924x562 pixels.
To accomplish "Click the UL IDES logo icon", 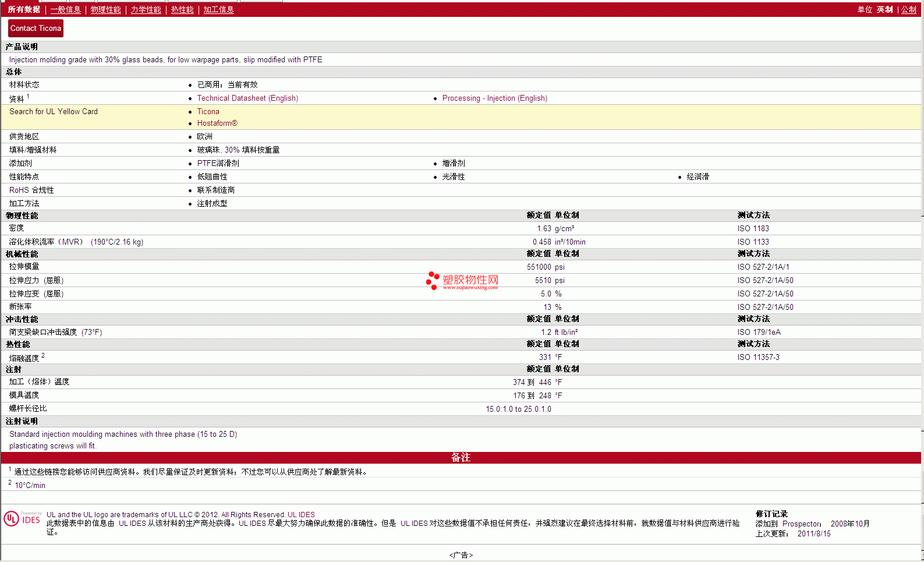I will [22, 518].
